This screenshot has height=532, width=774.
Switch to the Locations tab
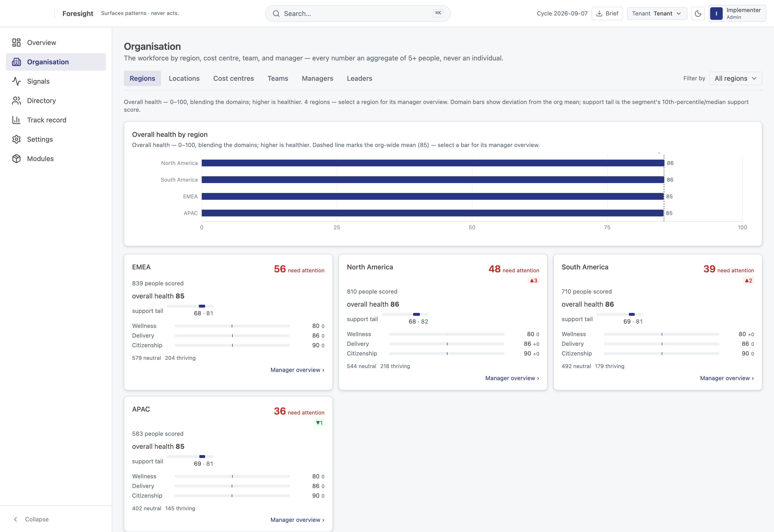(184, 78)
